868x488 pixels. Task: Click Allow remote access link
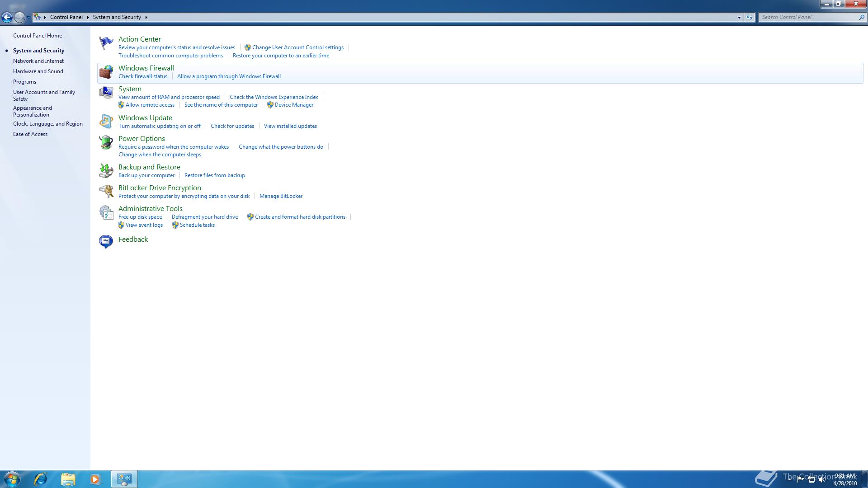pos(150,105)
